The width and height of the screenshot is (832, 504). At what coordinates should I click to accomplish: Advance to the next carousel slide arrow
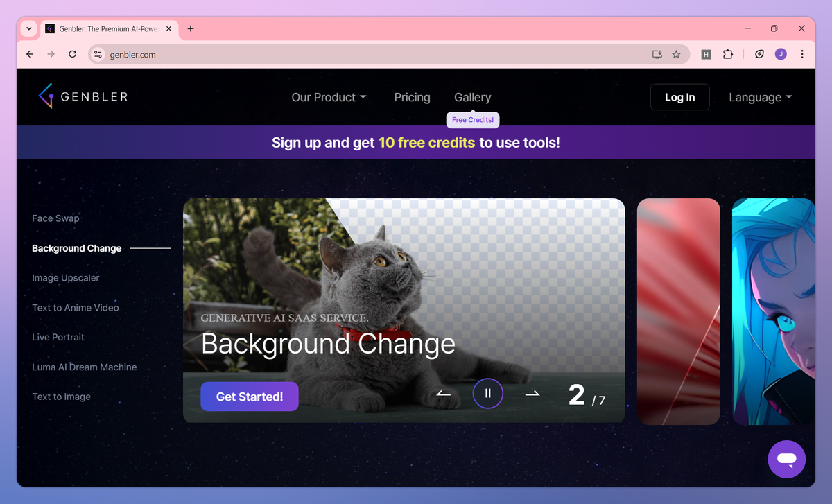tap(532, 393)
